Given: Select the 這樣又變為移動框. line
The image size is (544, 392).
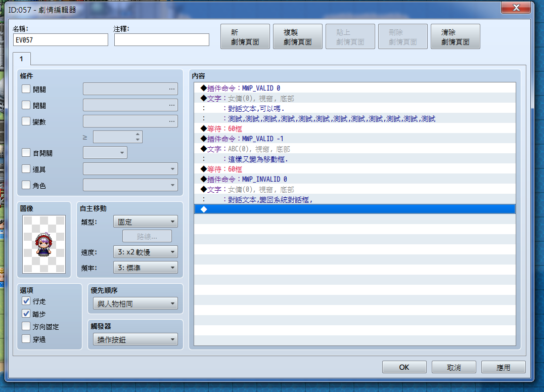Looking at the screenshot, I should (355, 159).
